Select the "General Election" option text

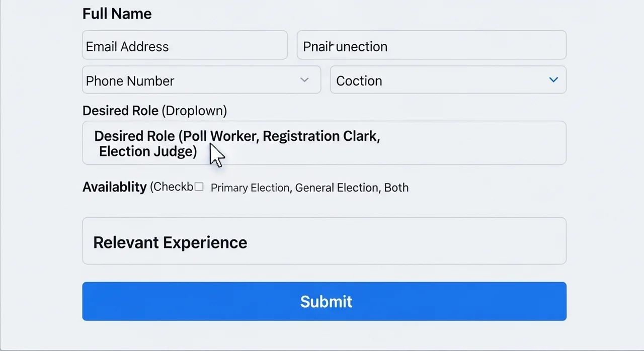pos(336,188)
